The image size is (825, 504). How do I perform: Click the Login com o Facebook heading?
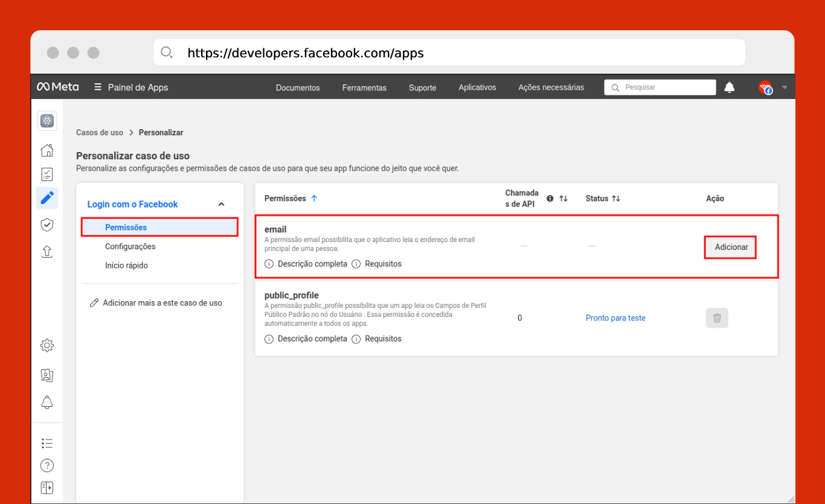point(132,205)
